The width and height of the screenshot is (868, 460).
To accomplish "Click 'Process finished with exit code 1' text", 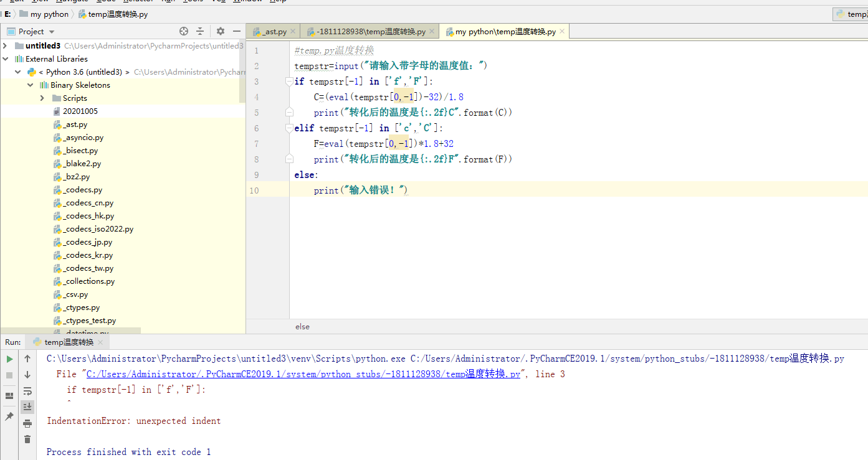I will tap(128, 452).
